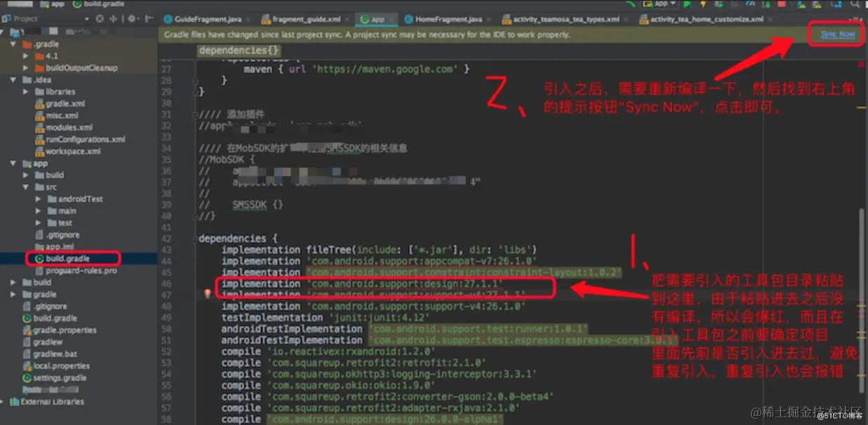Screen dimensions: 868x425
Task: Click the External Libraries icon
Action: tap(15, 402)
